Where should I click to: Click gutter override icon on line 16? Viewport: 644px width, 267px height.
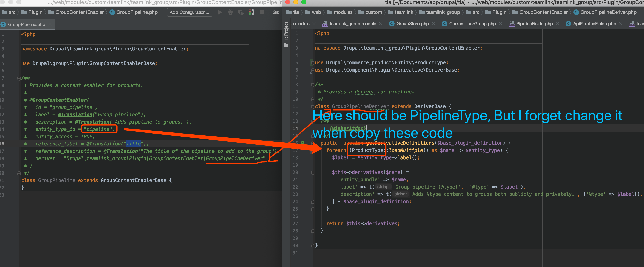(x=303, y=142)
